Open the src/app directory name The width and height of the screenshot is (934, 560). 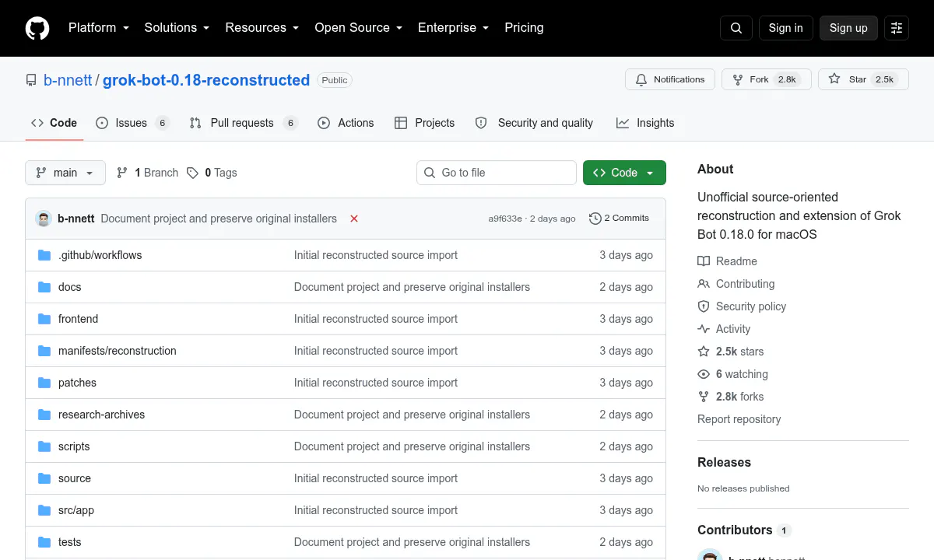click(76, 510)
